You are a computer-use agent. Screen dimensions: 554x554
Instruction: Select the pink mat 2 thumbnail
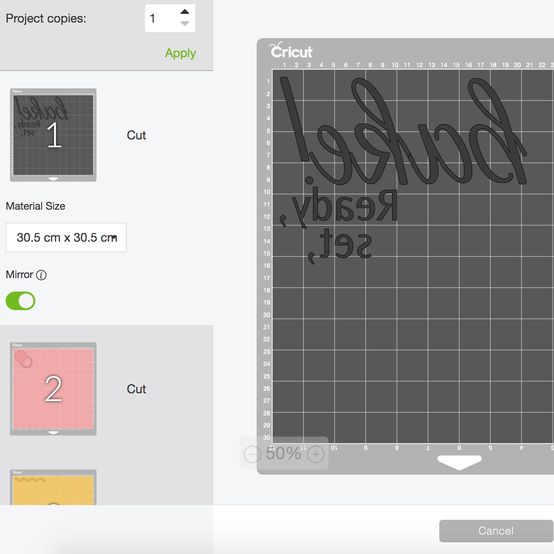(x=53, y=389)
